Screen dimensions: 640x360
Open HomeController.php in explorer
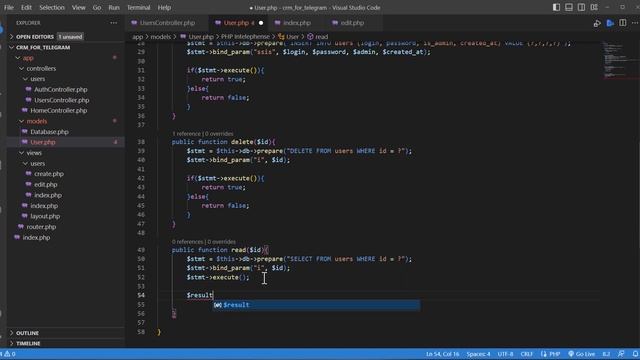58,111
